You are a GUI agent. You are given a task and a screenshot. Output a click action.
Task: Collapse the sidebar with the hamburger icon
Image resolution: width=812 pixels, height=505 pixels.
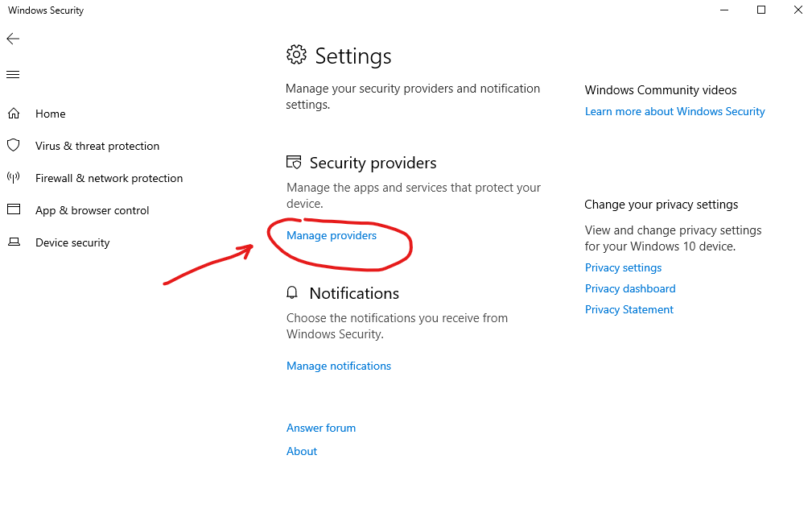pos(12,74)
